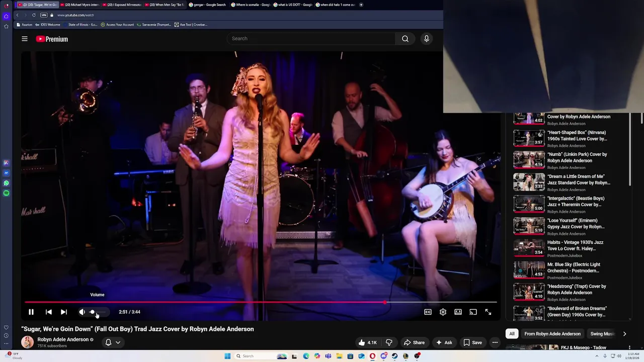The height and width of the screenshot is (362, 644).
Task: Open Asurion bookmark
Action: pyautogui.click(x=24, y=25)
